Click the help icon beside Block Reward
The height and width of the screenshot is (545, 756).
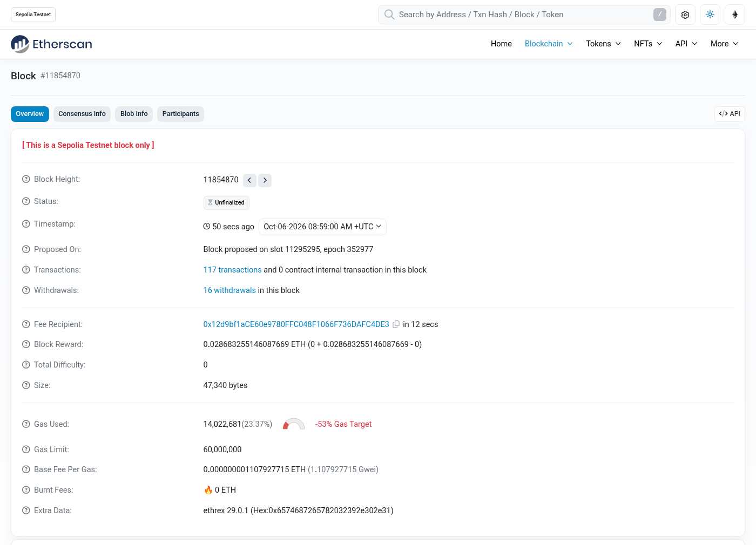coord(26,344)
